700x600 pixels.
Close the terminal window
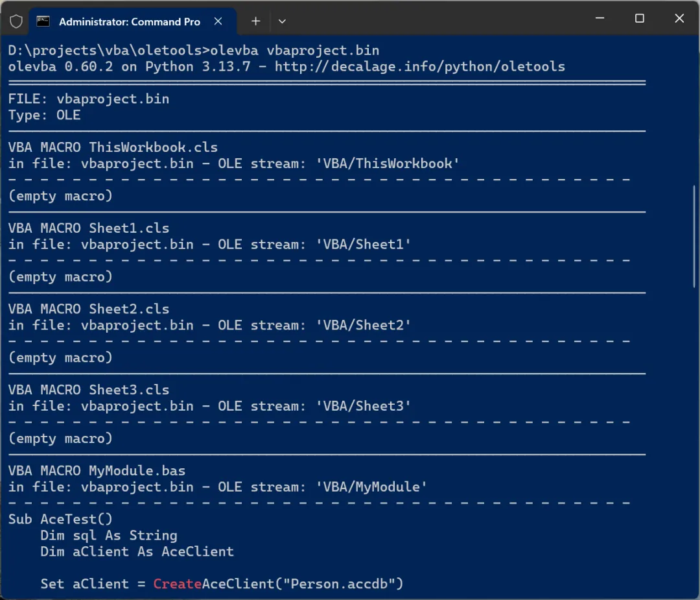(x=679, y=19)
